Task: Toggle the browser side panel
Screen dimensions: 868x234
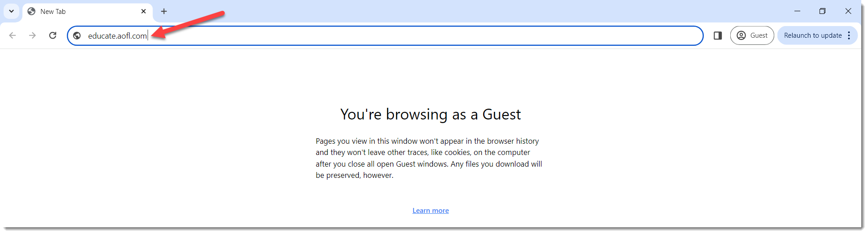Action: coord(718,35)
